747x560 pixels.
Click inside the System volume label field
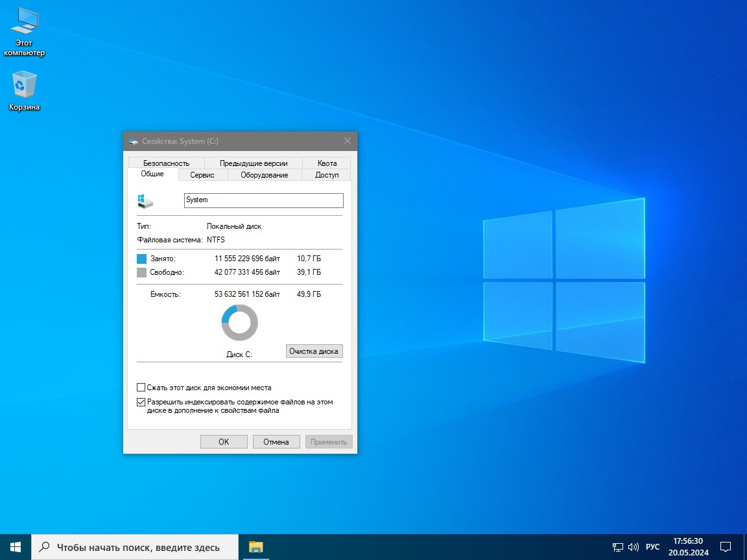click(263, 200)
